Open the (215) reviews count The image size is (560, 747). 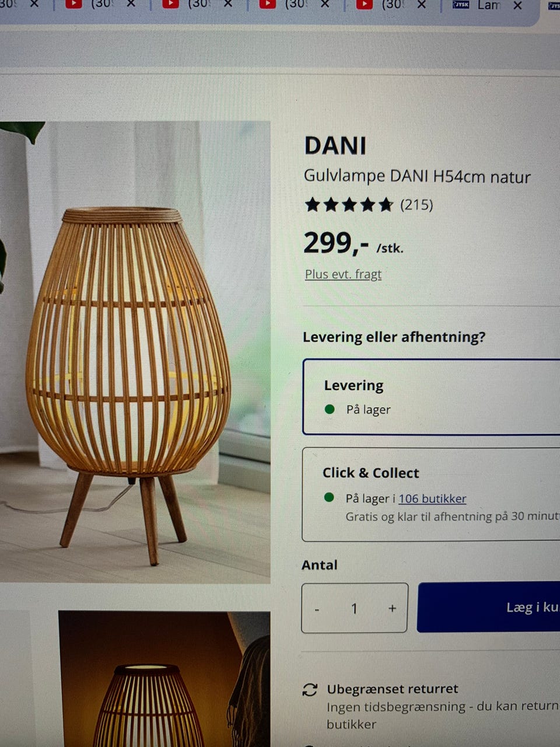tap(416, 205)
